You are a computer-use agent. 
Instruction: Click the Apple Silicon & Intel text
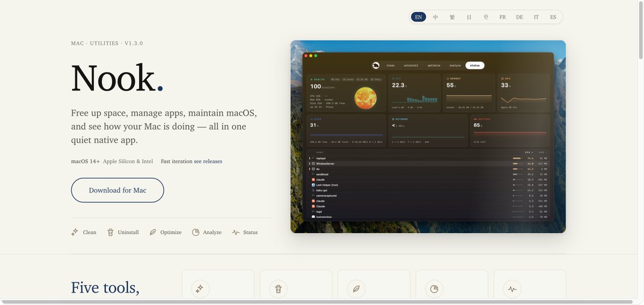pyautogui.click(x=128, y=161)
